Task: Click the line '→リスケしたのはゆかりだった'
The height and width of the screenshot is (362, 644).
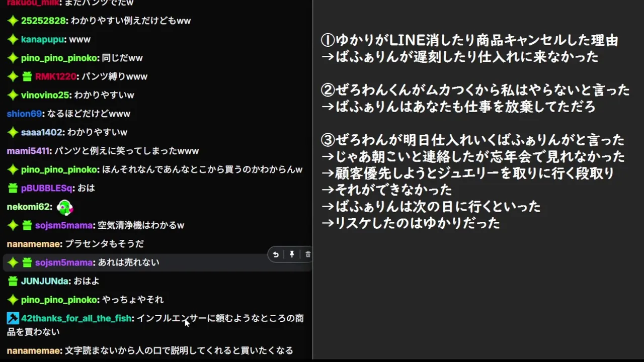Action: [x=411, y=223]
